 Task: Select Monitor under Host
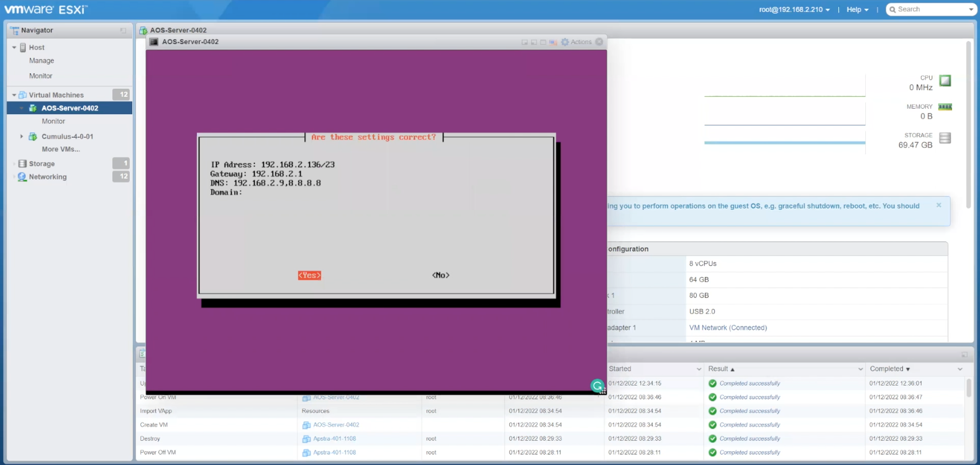(x=41, y=76)
